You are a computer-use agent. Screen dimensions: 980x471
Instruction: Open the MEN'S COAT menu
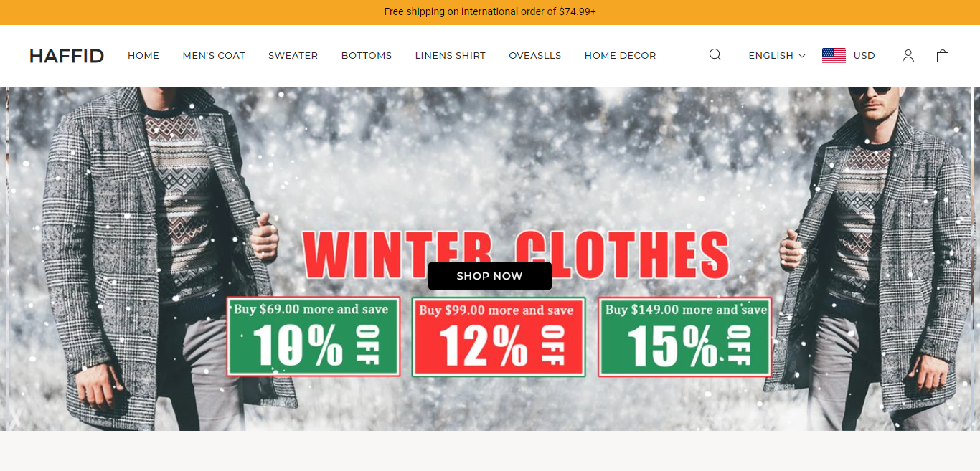(214, 55)
